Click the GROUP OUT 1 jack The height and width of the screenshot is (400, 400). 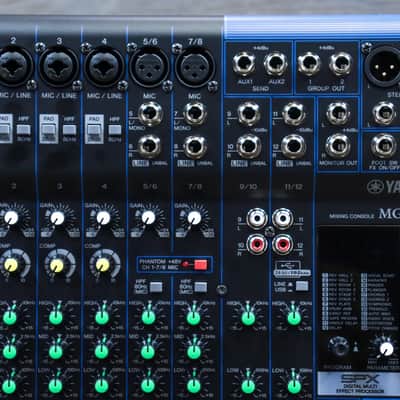coord(309,63)
